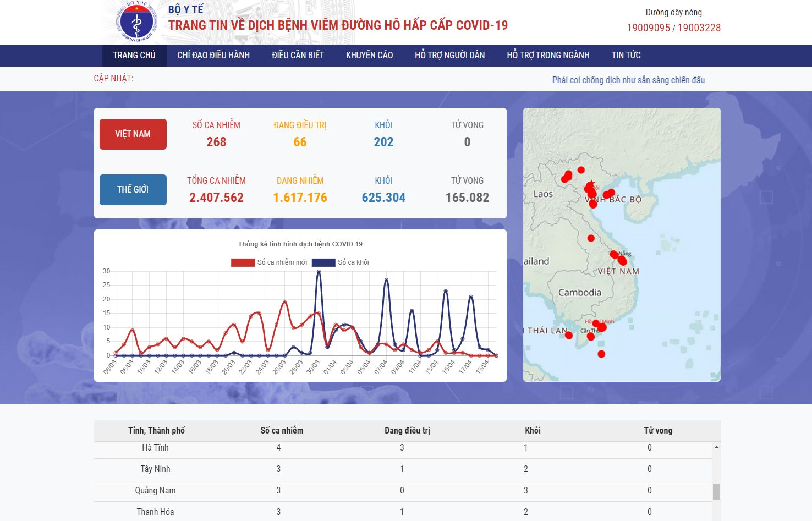Click the southernmost red map marker
Viewport: 812px width, 521px height.
pos(601,354)
